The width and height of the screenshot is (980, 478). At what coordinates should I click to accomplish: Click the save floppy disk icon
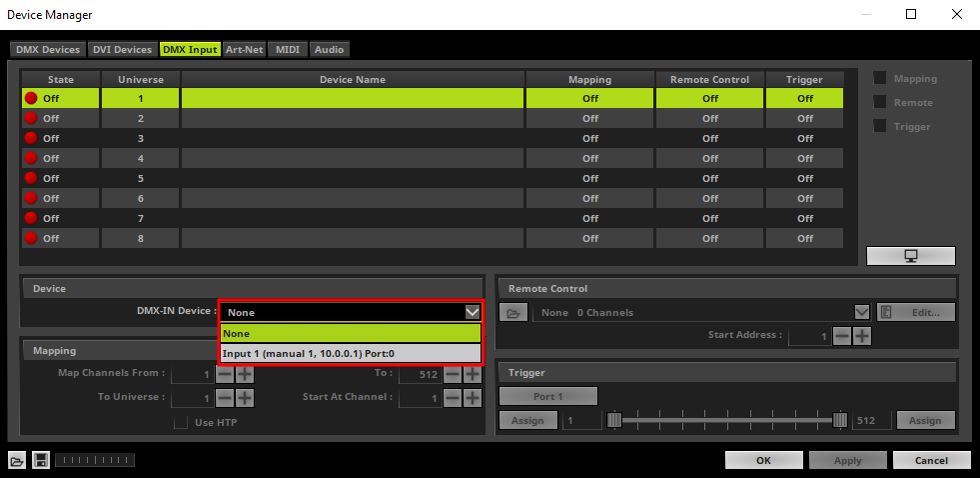pyautogui.click(x=41, y=461)
